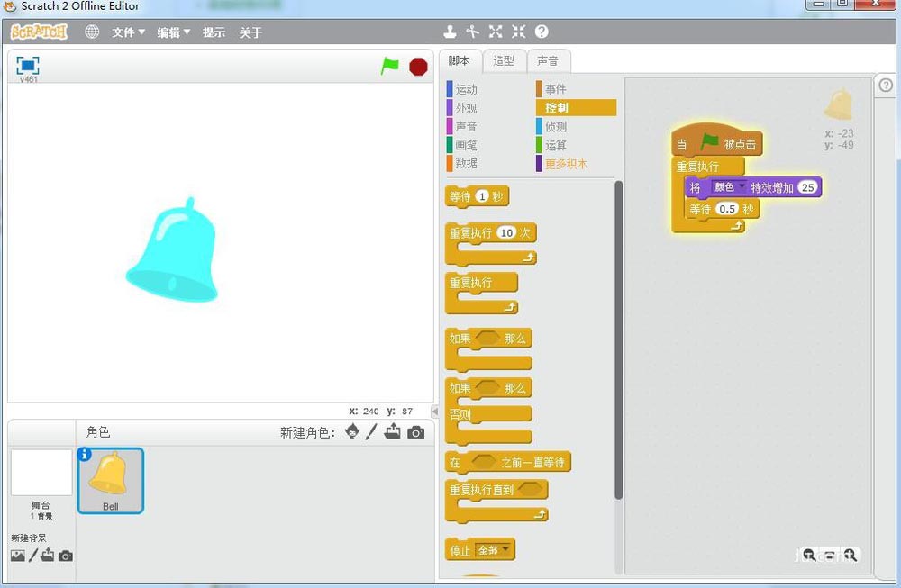Image resolution: width=901 pixels, height=588 pixels.
Task: Paint a new sprite with the brush icon
Action: click(x=370, y=431)
